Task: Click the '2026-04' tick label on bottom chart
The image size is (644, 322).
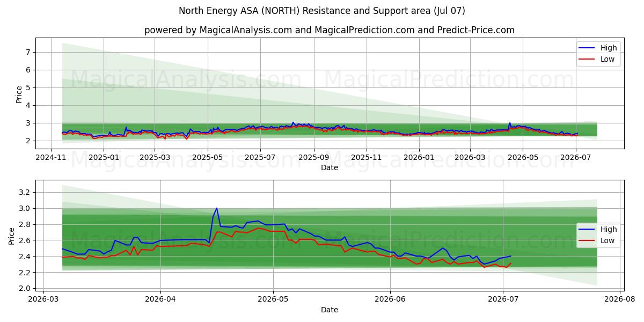Action: coord(160,300)
